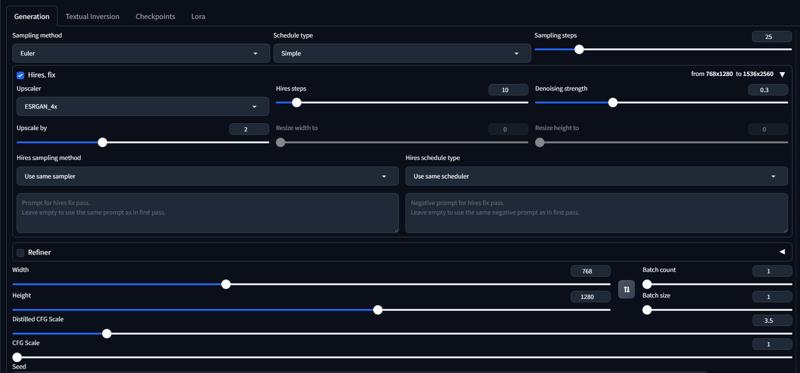This screenshot has width=800, height=373.
Task: Click the Prompt for hires fix pass textbox
Action: [x=208, y=213]
